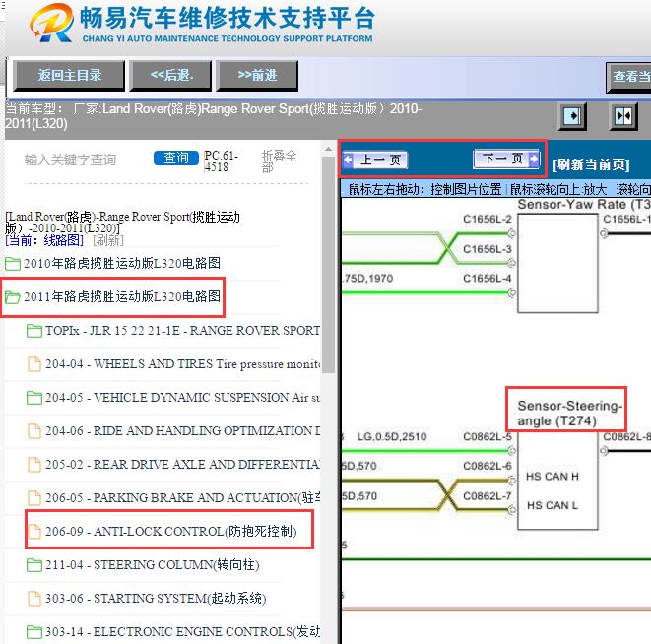Click the page icon beside 206-05 entry
This screenshot has height=644, width=651.
click(x=34, y=498)
